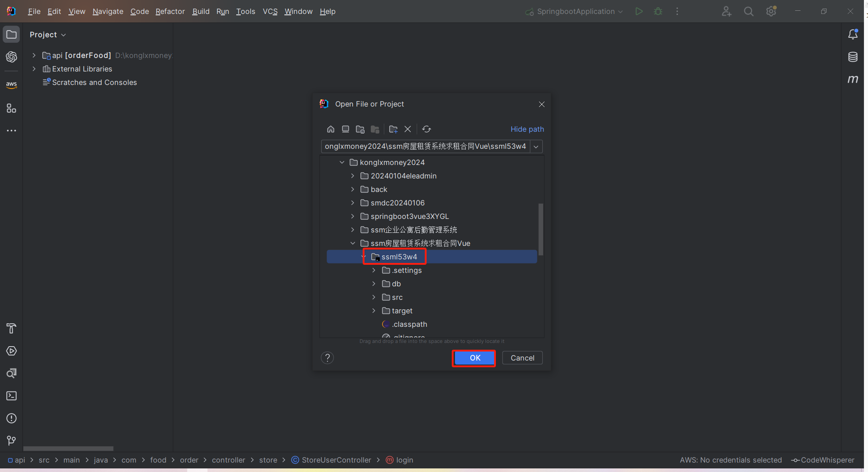This screenshot has height=472, width=868.
Task: Expand the src folder in dialog tree
Action: [x=373, y=297]
